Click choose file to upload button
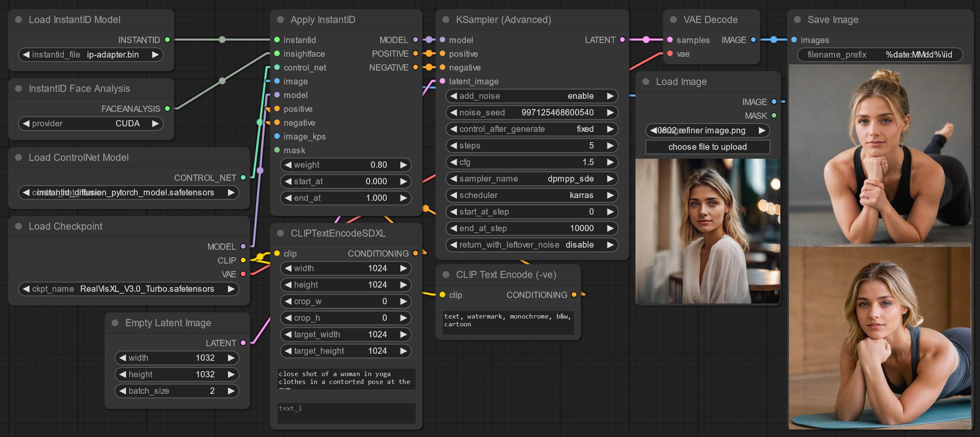 [708, 147]
